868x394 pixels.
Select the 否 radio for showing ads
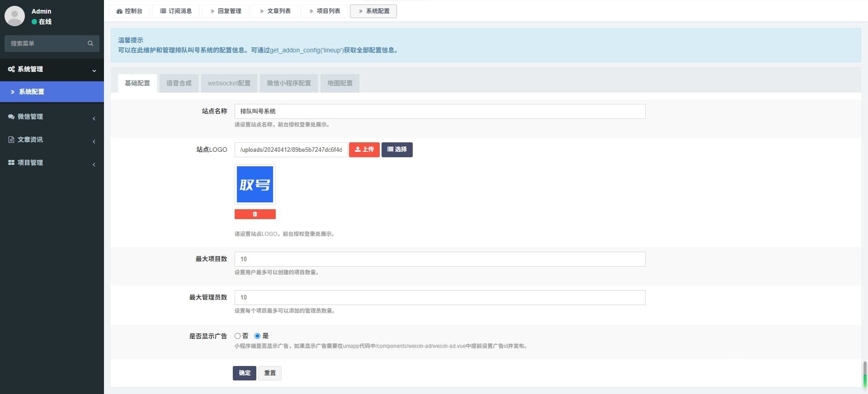(x=237, y=336)
